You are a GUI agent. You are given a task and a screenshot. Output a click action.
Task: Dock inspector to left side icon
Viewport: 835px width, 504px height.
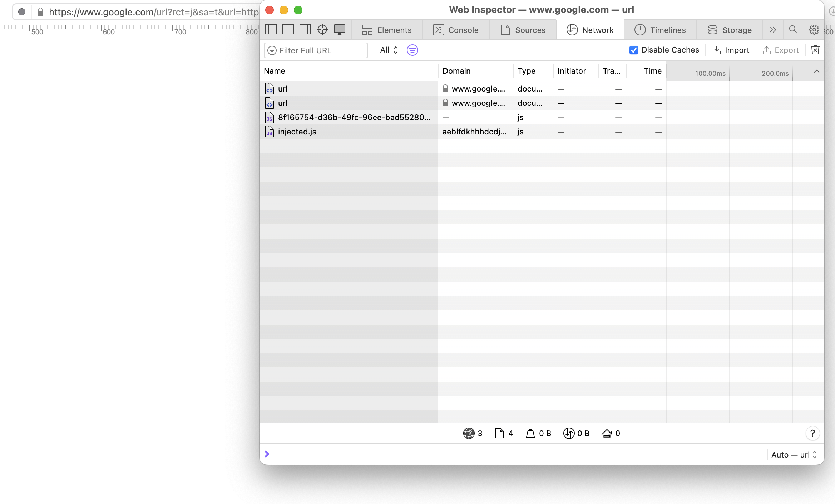[271, 30]
